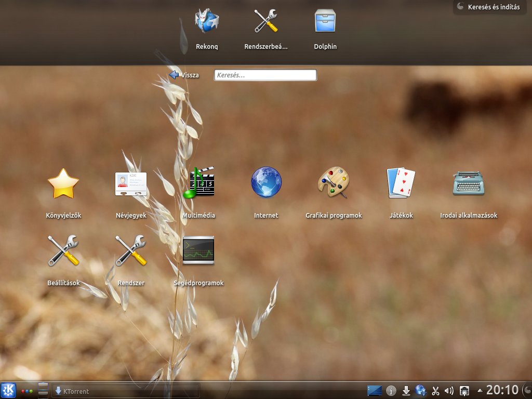This screenshot has height=399, width=532.
Task: Open the notifications info tray icon
Action: pyautogui.click(x=391, y=391)
